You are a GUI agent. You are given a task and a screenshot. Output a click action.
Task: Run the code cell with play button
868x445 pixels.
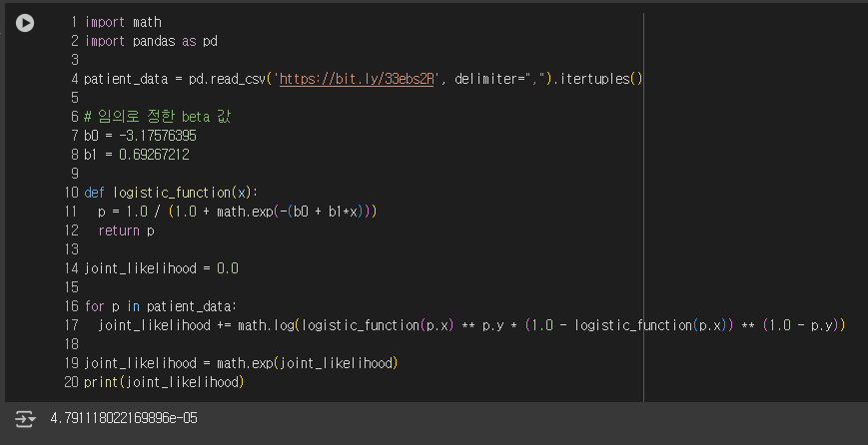[x=25, y=23]
